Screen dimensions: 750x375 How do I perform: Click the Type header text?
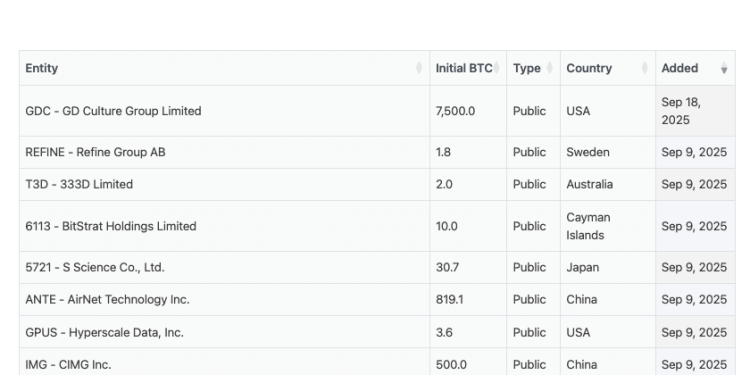[x=527, y=68]
